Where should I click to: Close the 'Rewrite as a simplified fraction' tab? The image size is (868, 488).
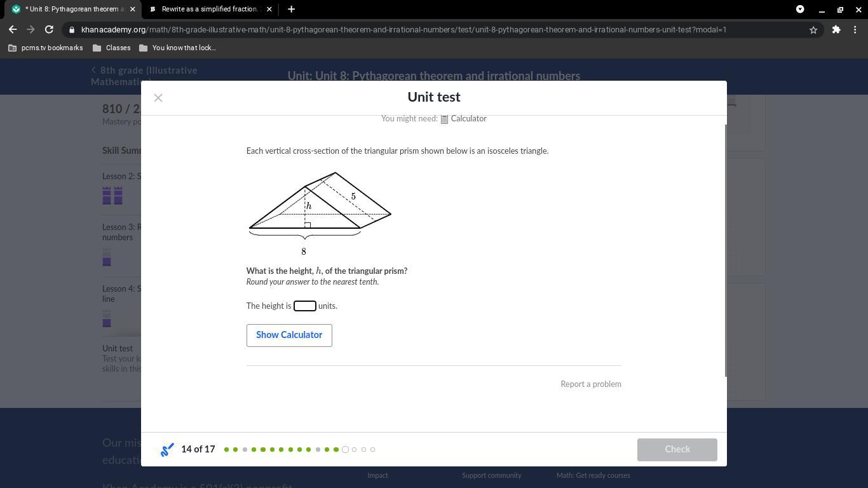[x=269, y=9]
